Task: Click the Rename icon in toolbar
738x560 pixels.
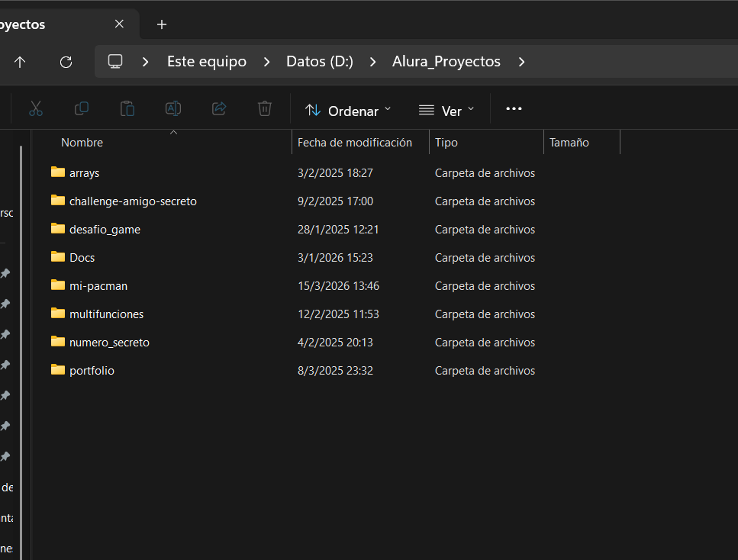Action: tap(173, 109)
